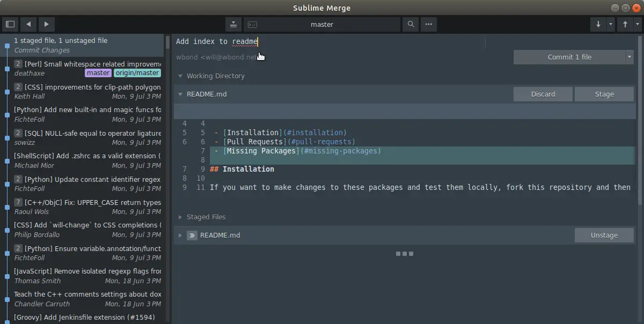
Task: Go back with the left arrow icon
Action: (x=28, y=24)
